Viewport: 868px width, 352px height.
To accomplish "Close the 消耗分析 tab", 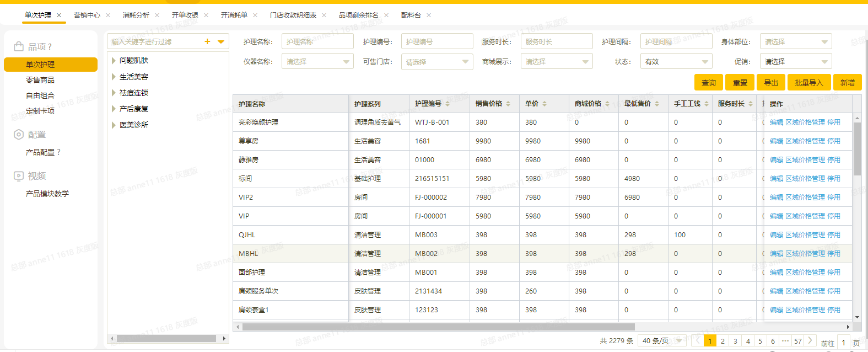I will coord(157,15).
